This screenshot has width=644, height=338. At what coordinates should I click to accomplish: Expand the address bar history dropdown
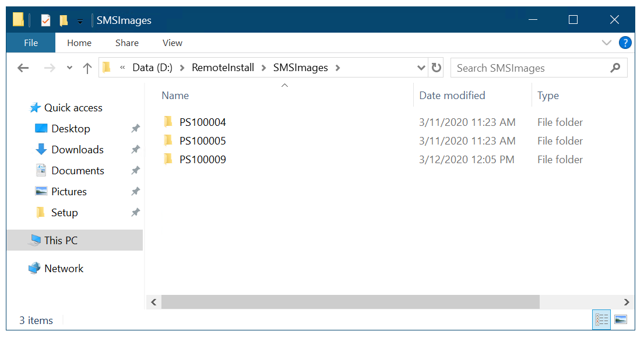pos(421,68)
